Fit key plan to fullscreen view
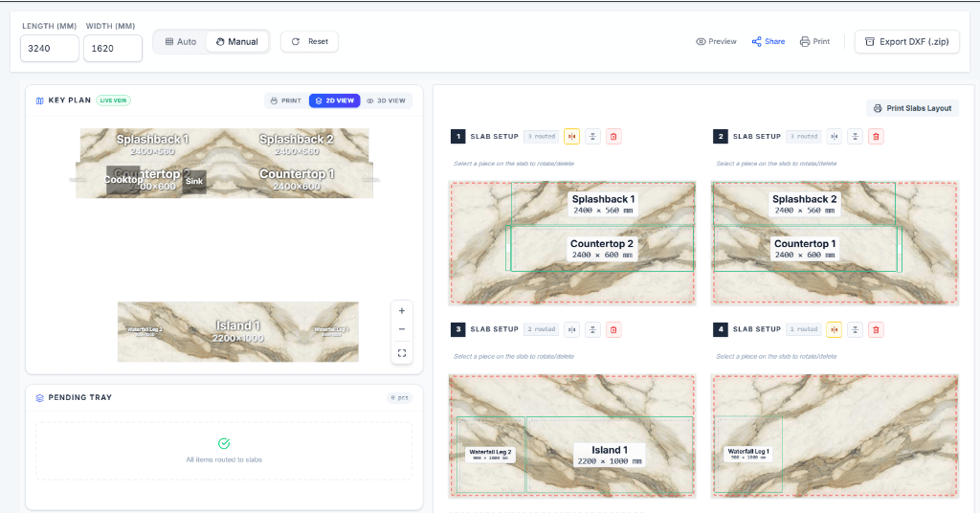Screen dimensions: 980x513 pos(402,353)
